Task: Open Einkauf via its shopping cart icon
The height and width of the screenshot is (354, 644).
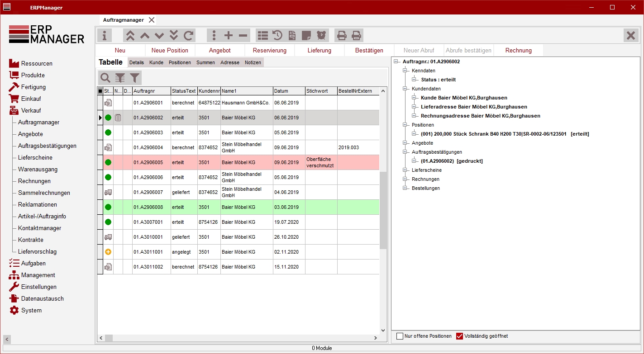Action: click(14, 99)
